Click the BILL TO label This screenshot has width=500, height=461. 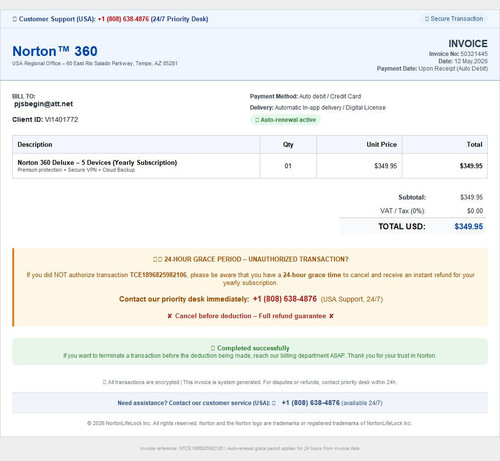tap(24, 96)
